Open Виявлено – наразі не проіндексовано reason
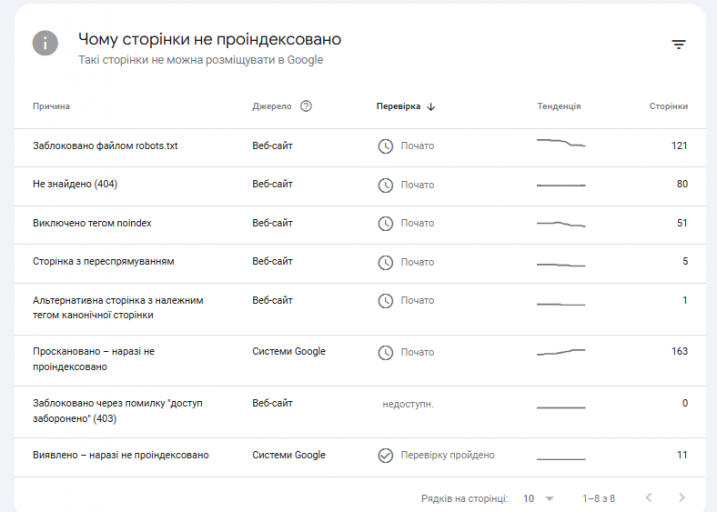This screenshot has width=717, height=512. click(x=121, y=455)
